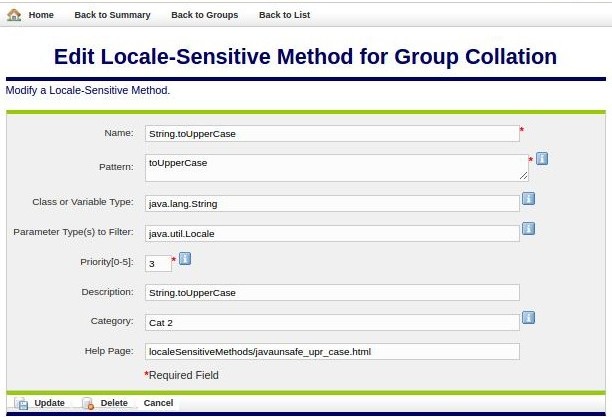Click the Description input field
This screenshot has width=612, height=417.
pos(331,292)
